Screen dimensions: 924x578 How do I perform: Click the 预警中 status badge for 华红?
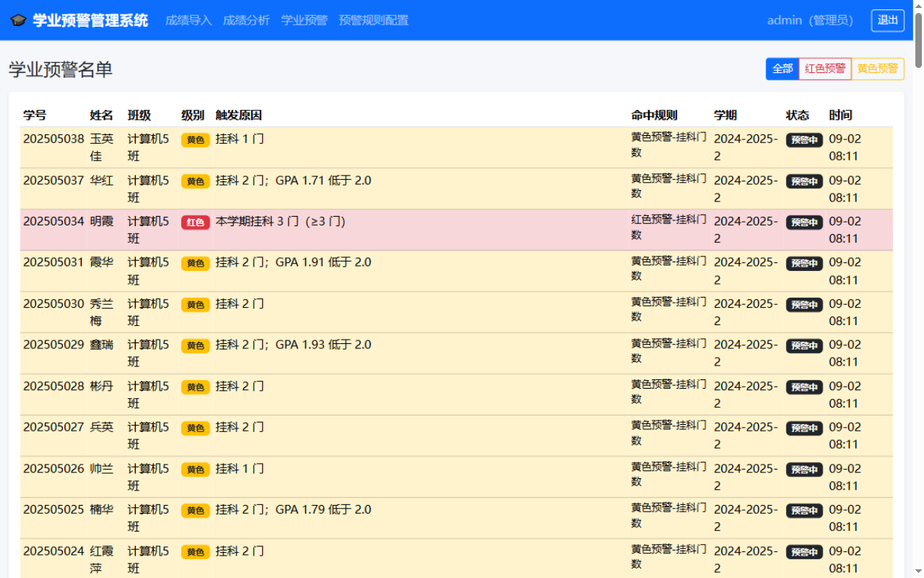pyautogui.click(x=804, y=181)
